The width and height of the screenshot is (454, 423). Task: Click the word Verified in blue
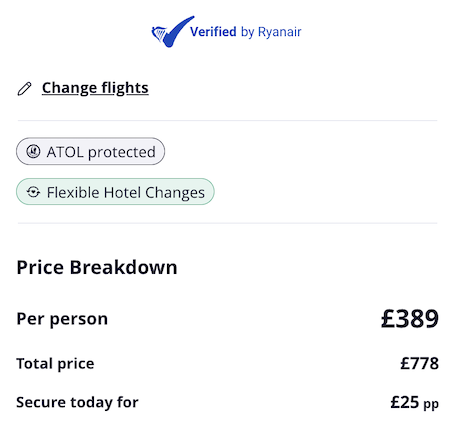pos(213,32)
